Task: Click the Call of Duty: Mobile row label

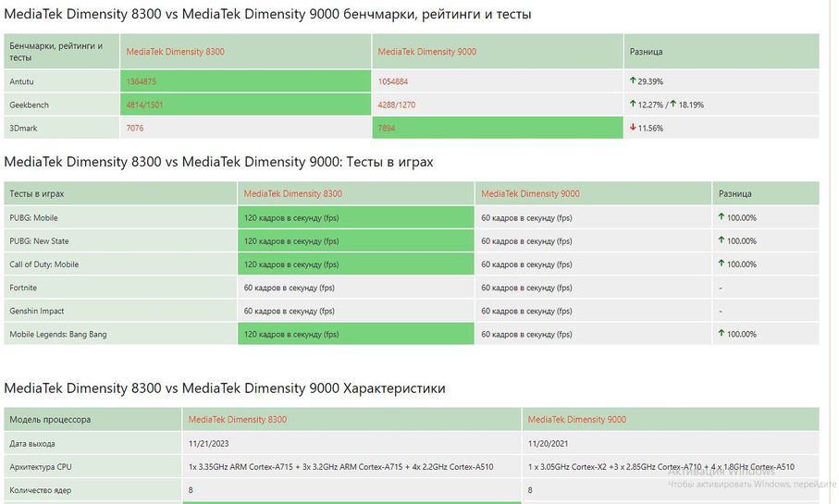Action: pos(43,264)
